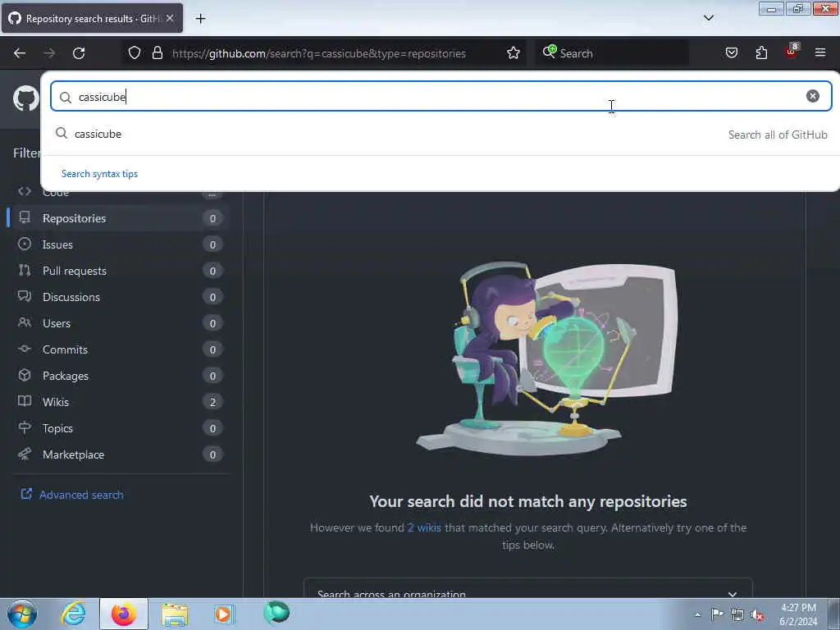Select the Marketplace filter
Image resolution: width=840 pixels, height=630 pixels.
(x=119, y=454)
